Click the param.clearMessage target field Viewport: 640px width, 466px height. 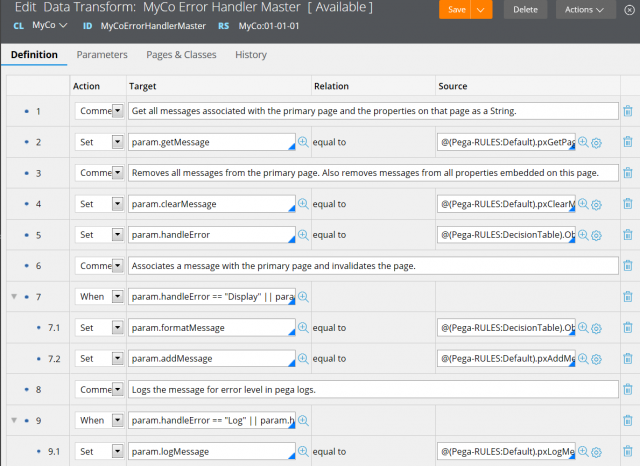click(210, 204)
